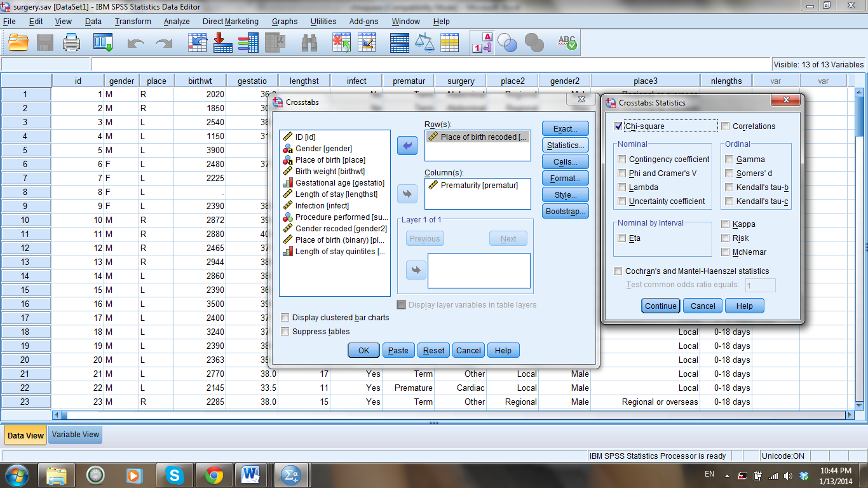Open Microsoft Word from the taskbar

[x=250, y=475]
